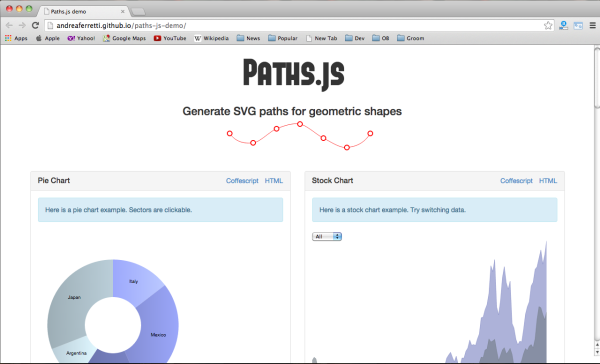
Task: Click the 'Stock Chart' panel heading
Action: coord(332,181)
